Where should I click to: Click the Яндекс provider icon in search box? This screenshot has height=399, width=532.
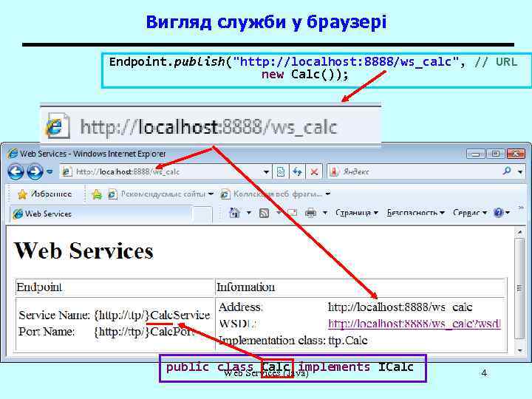click(334, 171)
